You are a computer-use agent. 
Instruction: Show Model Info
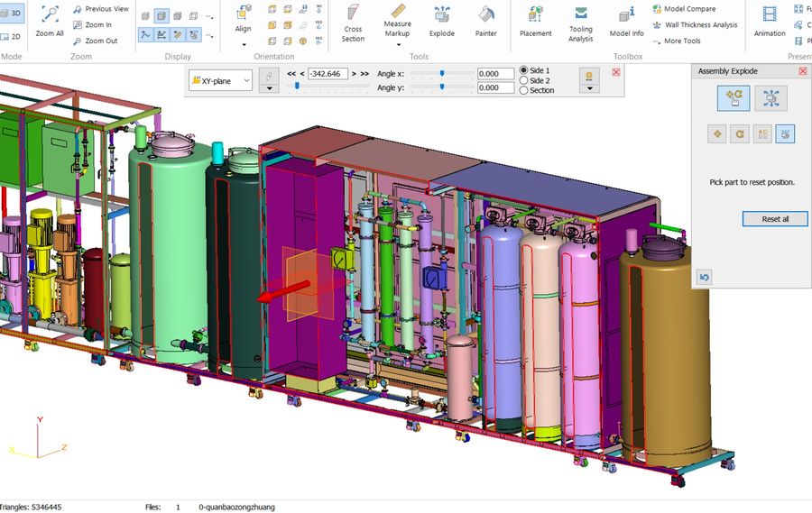[x=626, y=22]
